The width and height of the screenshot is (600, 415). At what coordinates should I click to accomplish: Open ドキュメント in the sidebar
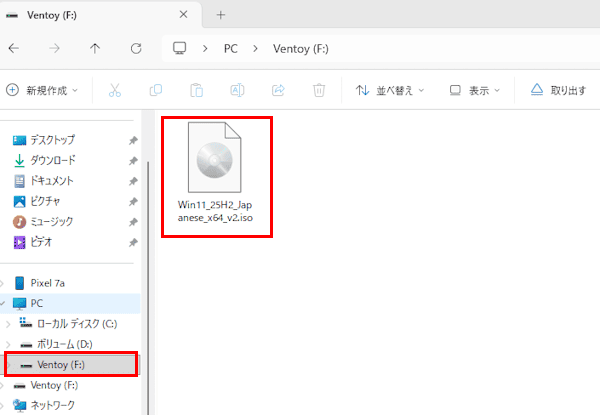point(52,181)
